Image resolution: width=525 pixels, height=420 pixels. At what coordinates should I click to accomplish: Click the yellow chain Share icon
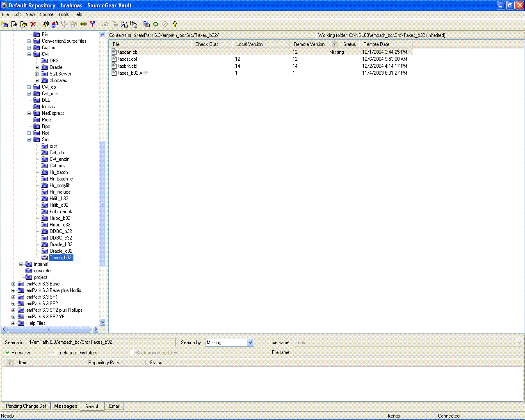click(x=83, y=24)
